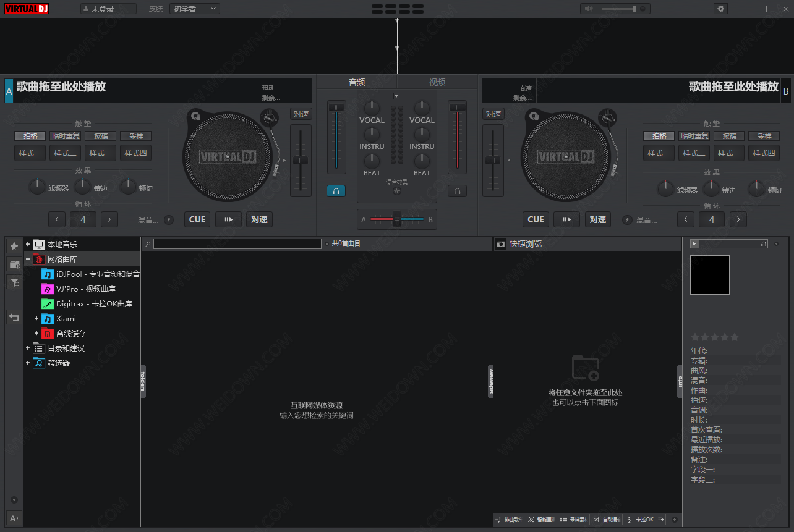Switch to the 视频 mixer tab
794x532 pixels.
437,82
